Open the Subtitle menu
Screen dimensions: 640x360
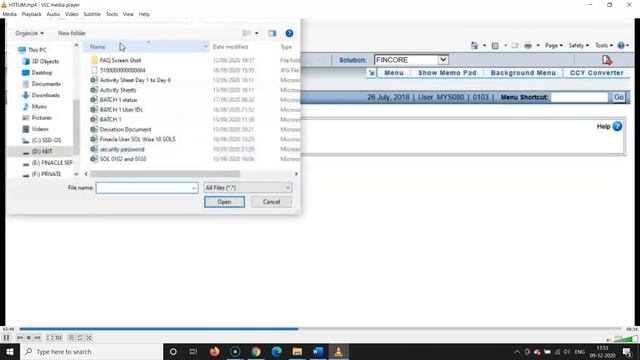point(92,14)
